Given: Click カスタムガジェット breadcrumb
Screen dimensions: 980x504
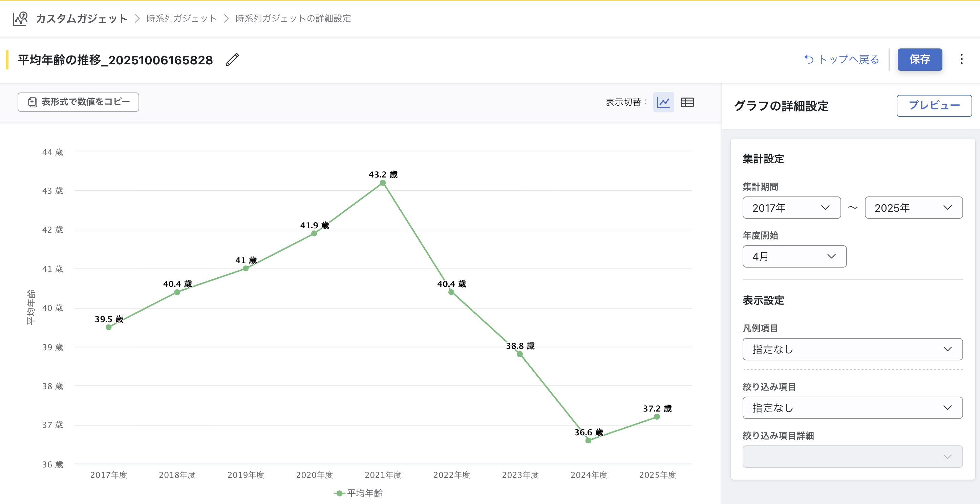Looking at the screenshot, I should click(81, 18).
